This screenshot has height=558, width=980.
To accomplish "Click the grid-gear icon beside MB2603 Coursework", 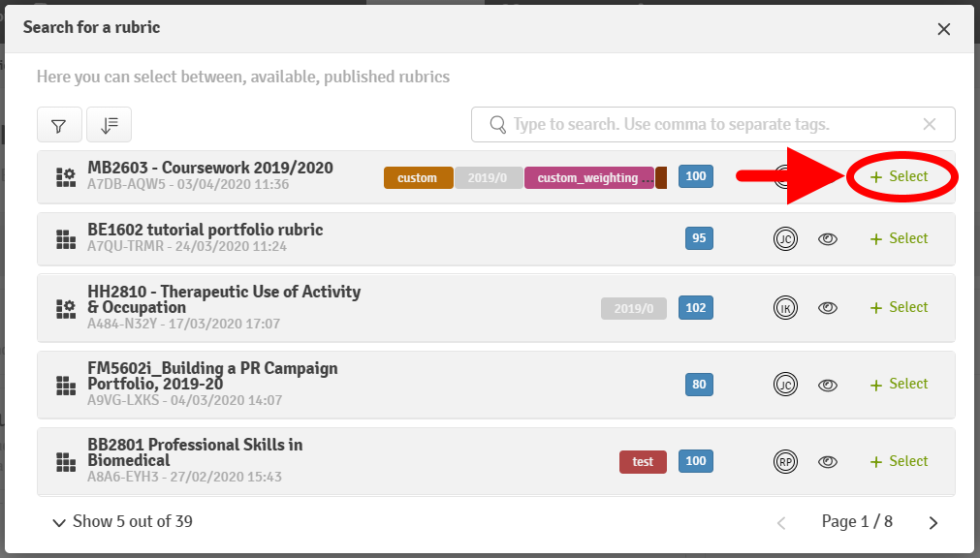I will coord(66,176).
